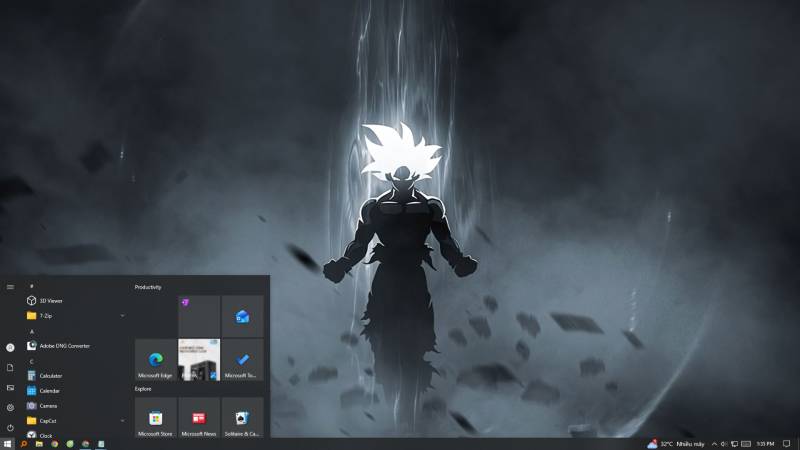Viewport: 800px width, 450px height.
Task: Click the Windows Start button
Action: click(x=8, y=444)
